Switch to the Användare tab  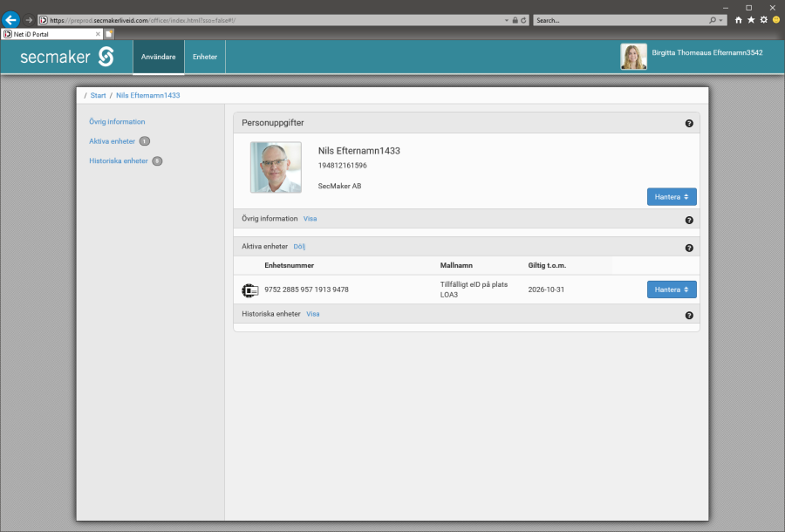point(159,57)
